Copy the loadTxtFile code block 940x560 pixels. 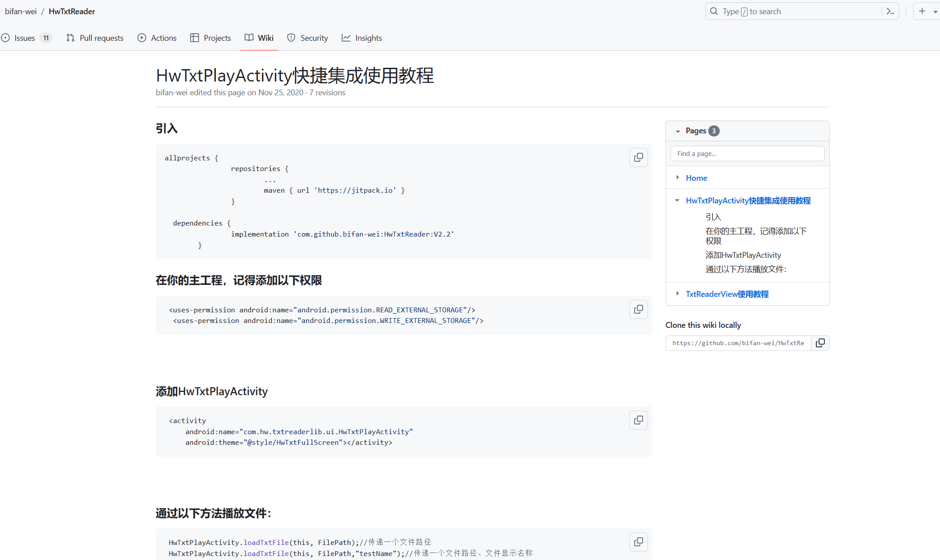(x=638, y=542)
